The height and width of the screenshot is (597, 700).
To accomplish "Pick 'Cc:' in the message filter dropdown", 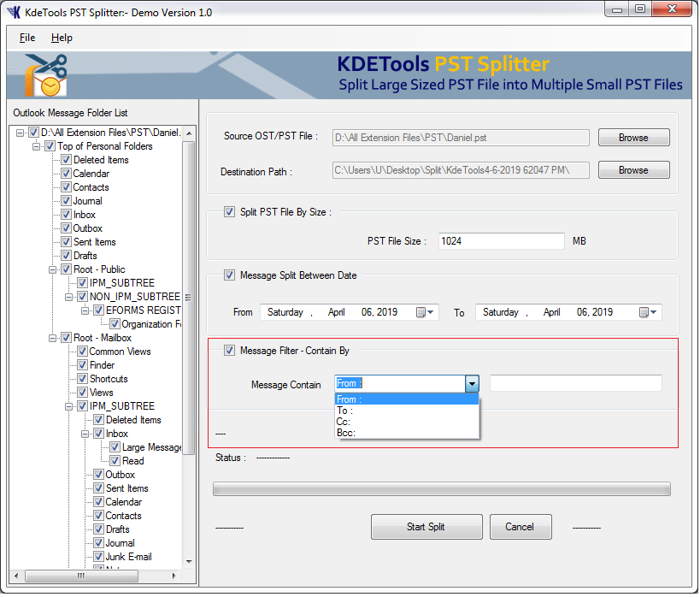I will click(x=344, y=422).
